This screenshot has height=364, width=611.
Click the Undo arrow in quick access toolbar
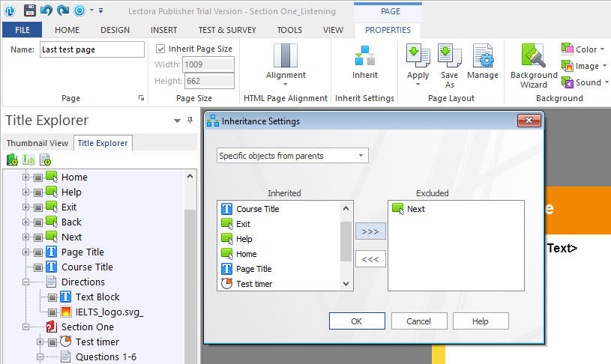click(x=46, y=10)
